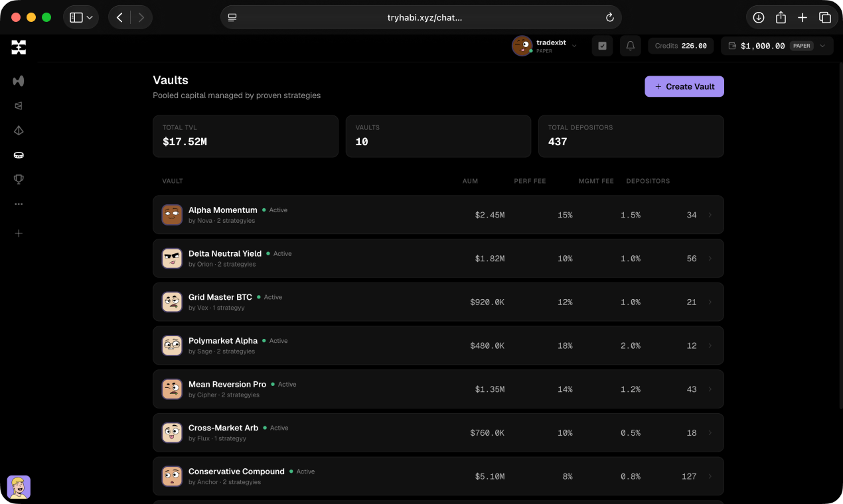Viewport: 843px width, 504px height.
Task: Go back with Safari back arrow
Action: point(119,18)
